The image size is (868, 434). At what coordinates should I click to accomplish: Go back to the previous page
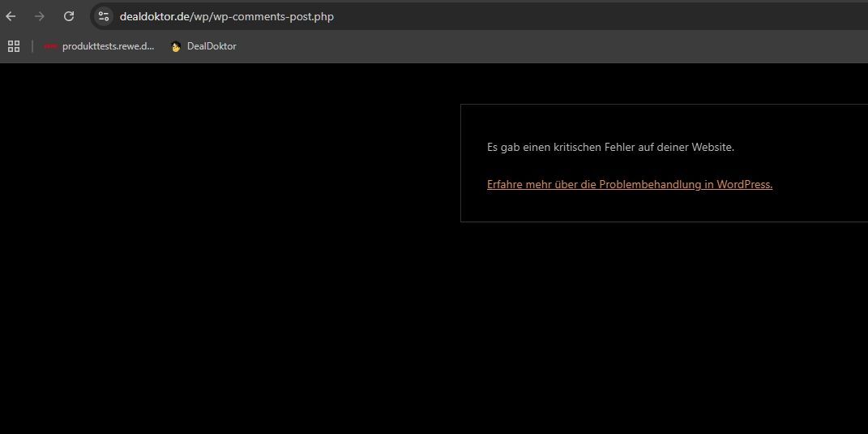[11, 16]
